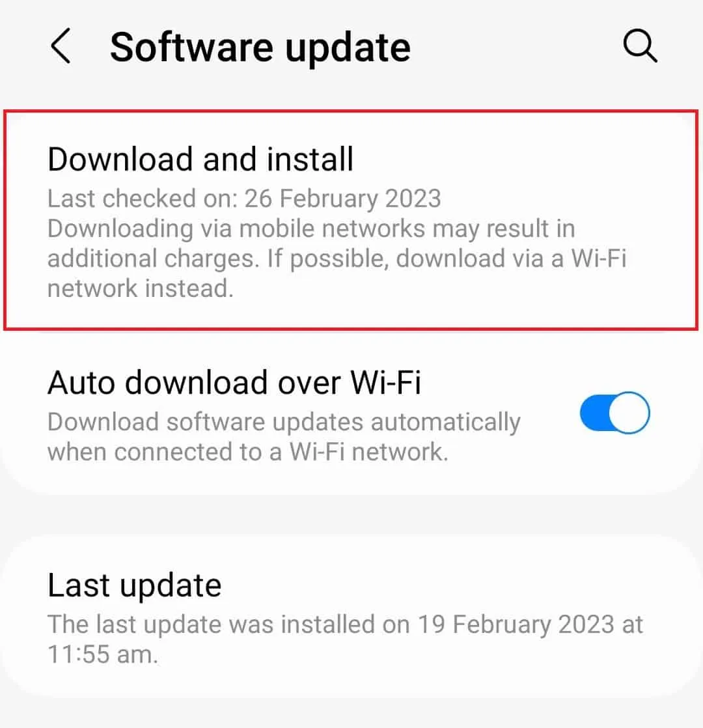
Task: Turn off Auto download over Wi-Fi switch
Action: tap(614, 412)
